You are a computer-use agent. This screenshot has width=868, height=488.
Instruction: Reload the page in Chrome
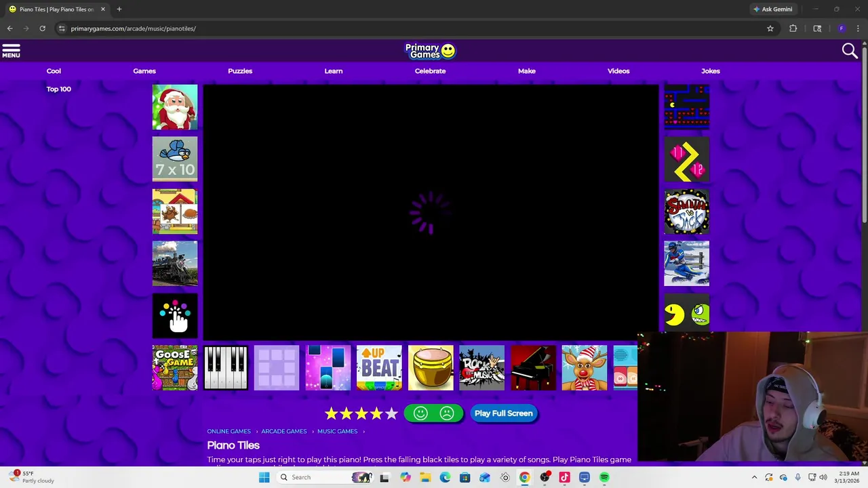click(42, 28)
